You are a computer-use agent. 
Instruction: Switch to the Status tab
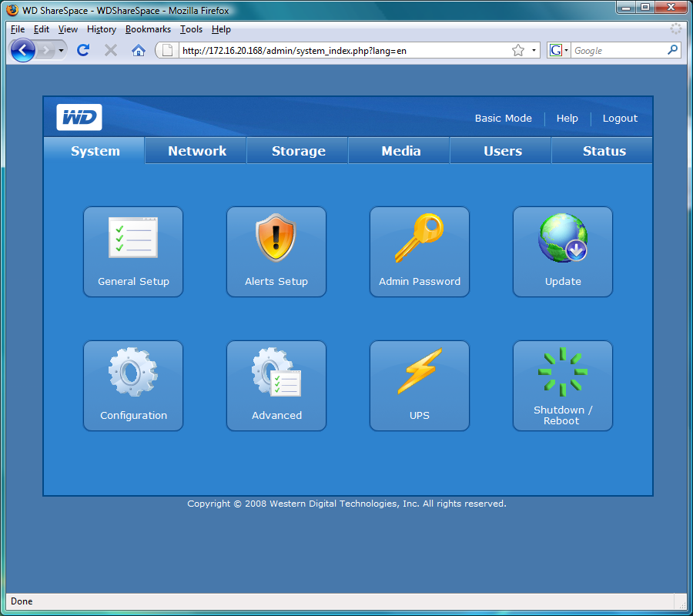[603, 151]
